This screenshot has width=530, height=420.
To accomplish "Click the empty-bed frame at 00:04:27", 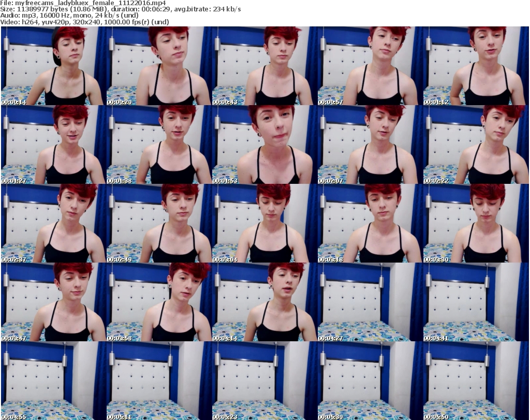I will [x=370, y=302].
